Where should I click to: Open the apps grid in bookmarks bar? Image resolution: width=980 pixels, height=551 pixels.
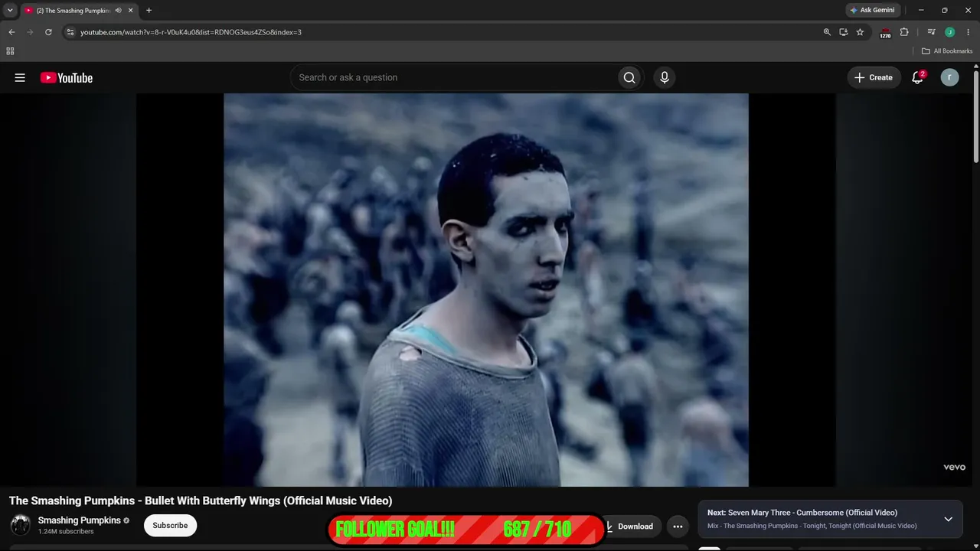[x=10, y=51]
